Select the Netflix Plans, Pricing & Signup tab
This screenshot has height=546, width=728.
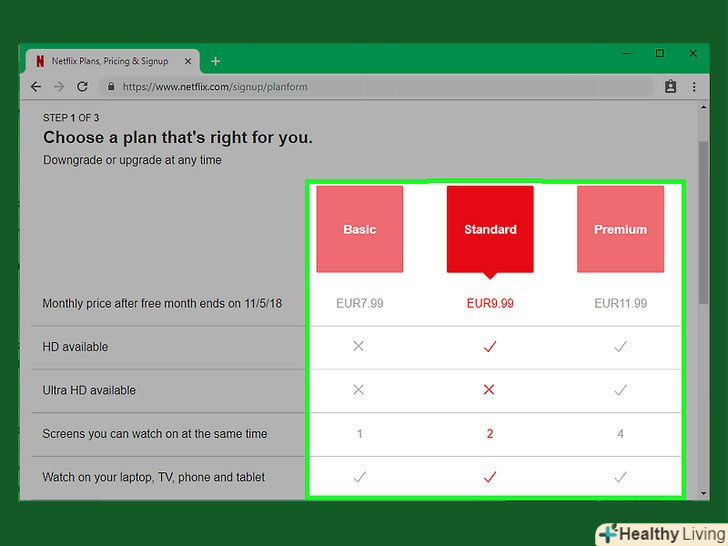point(110,61)
